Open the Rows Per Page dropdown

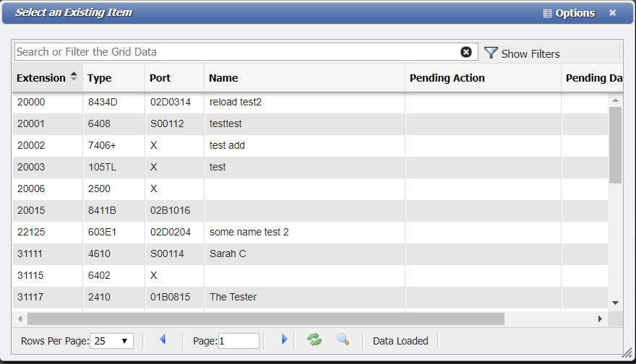tap(113, 341)
